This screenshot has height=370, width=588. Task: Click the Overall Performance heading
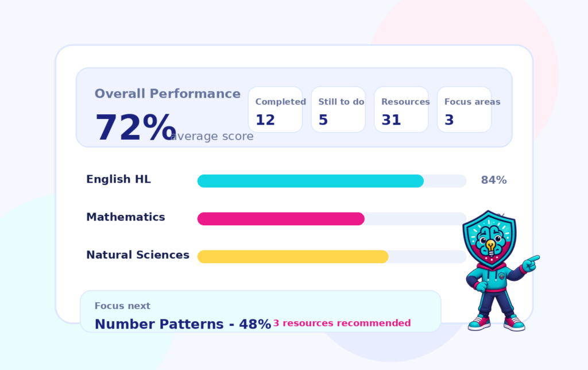tap(167, 94)
